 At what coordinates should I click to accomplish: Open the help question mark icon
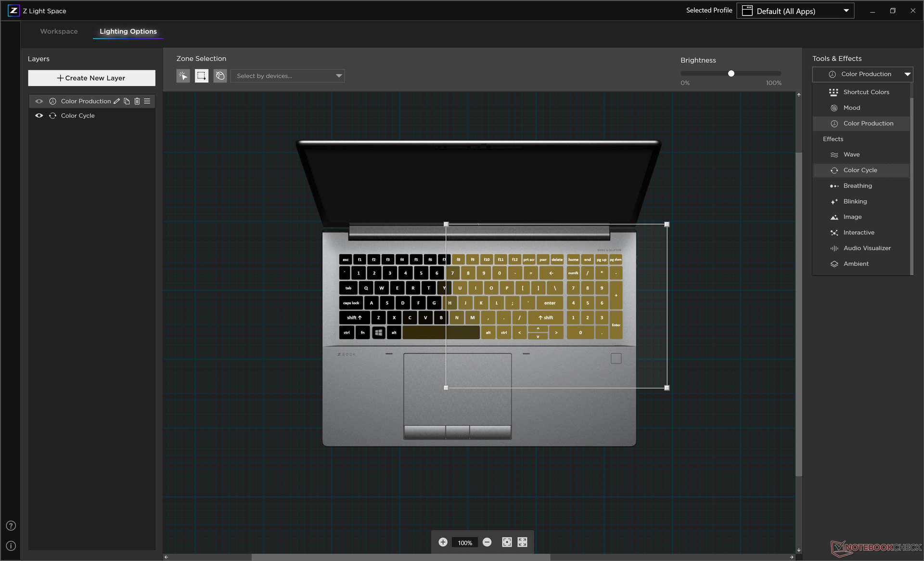(11, 526)
